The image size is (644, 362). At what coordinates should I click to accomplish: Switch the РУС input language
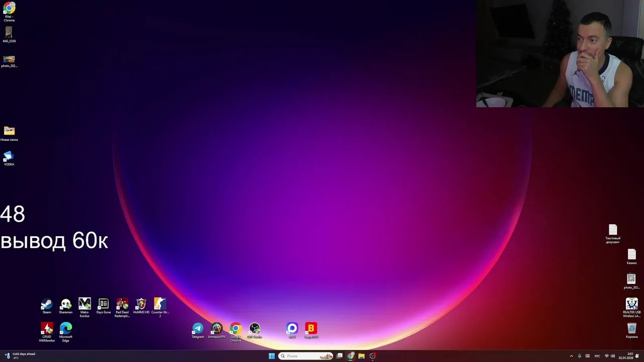(x=597, y=356)
